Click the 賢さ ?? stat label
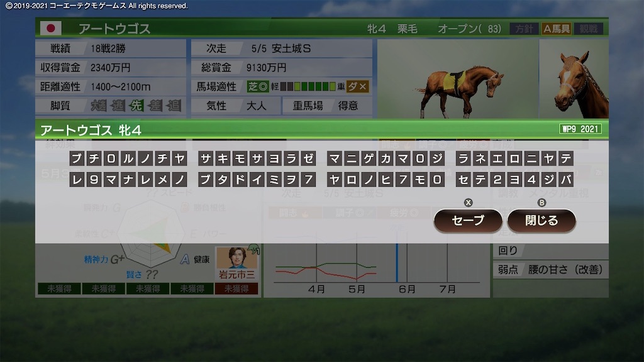The width and height of the screenshot is (644, 362). 142,274
